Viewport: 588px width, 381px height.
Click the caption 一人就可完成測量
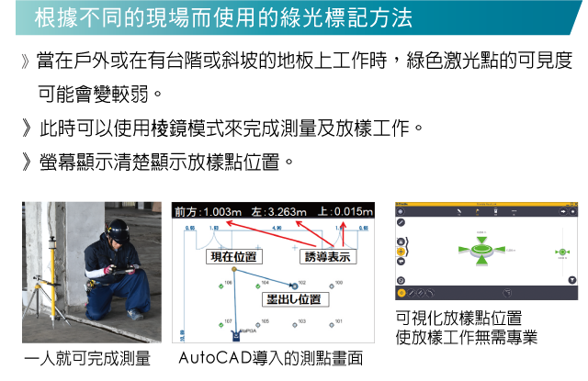pyautogui.click(x=87, y=359)
